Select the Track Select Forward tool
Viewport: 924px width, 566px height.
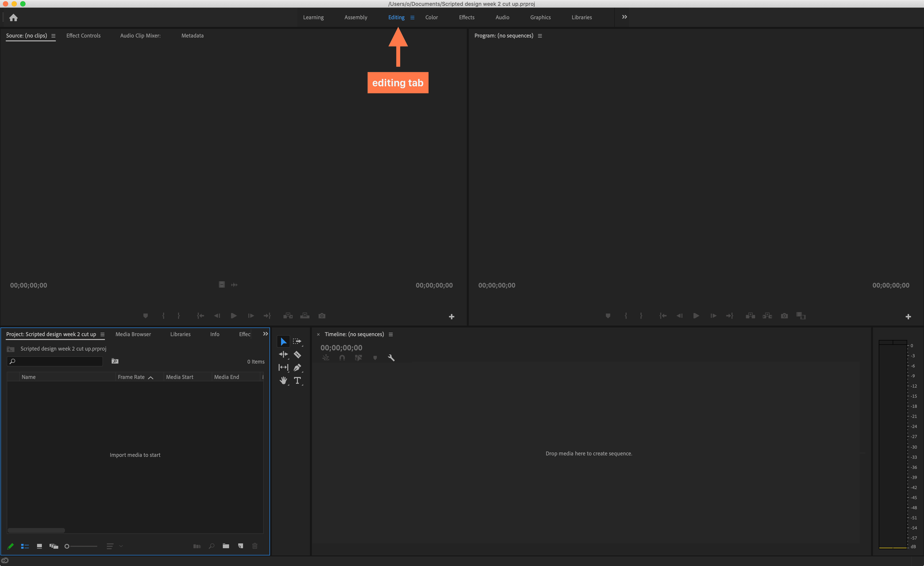pyautogui.click(x=297, y=341)
